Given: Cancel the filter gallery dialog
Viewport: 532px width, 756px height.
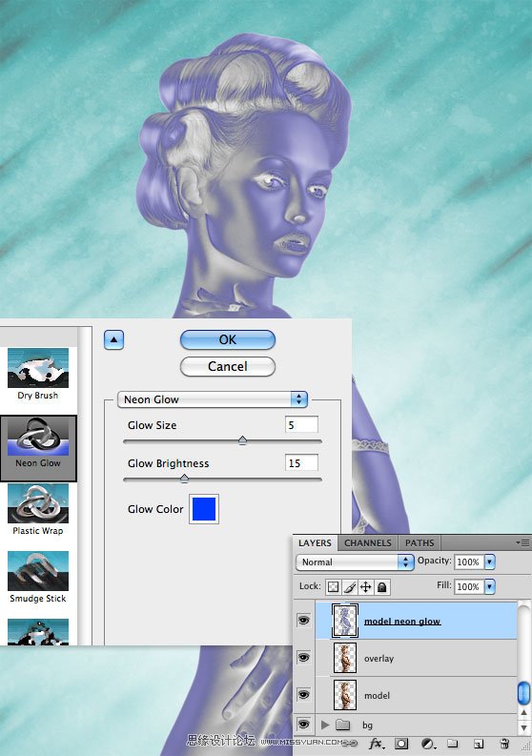Looking at the screenshot, I should 228,366.
